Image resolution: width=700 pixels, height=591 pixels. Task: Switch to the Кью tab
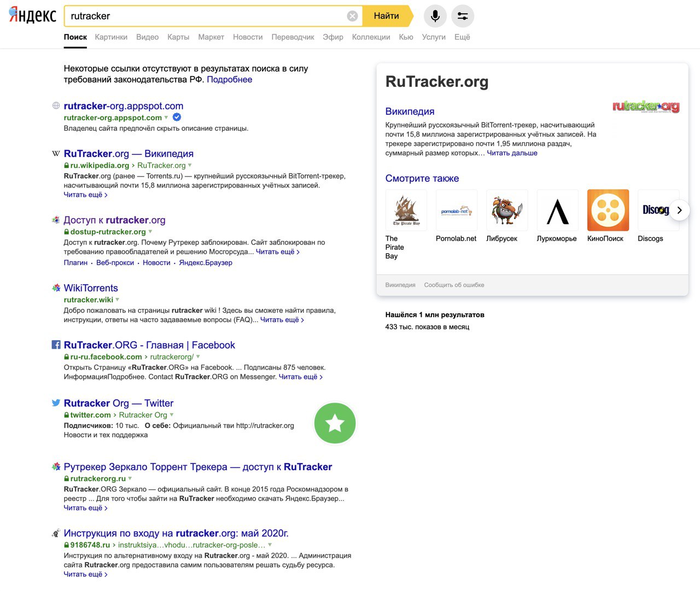point(406,37)
